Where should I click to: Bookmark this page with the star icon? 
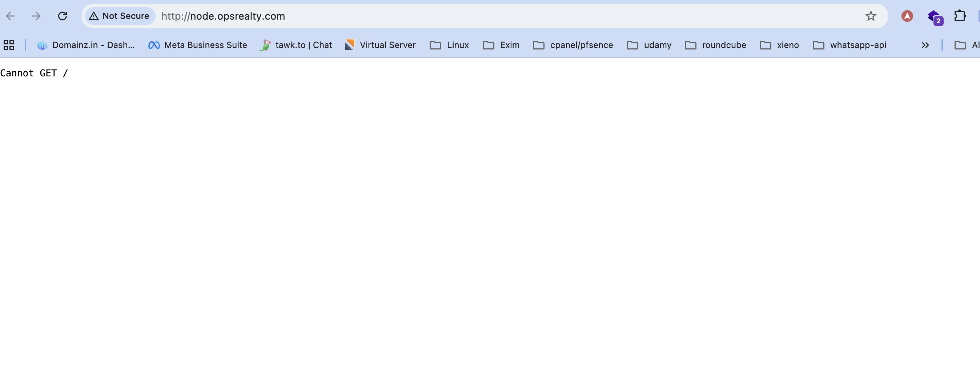click(x=871, y=16)
